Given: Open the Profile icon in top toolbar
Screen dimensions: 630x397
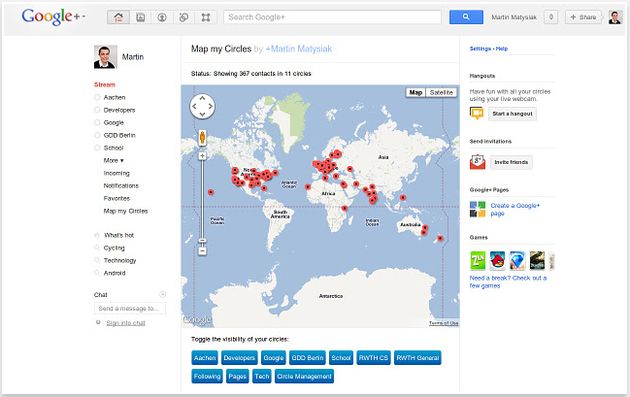Looking at the screenshot, I should (x=162, y=17).
